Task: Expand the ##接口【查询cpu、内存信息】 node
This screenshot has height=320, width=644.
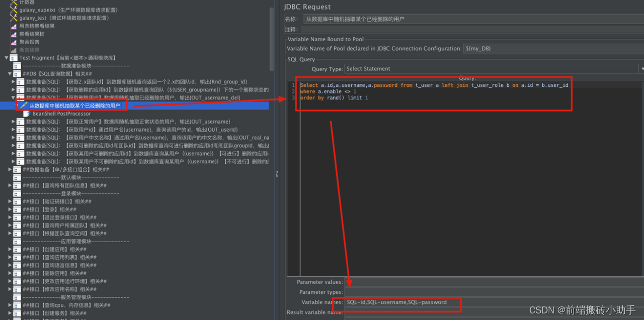Action: (10, 305)
